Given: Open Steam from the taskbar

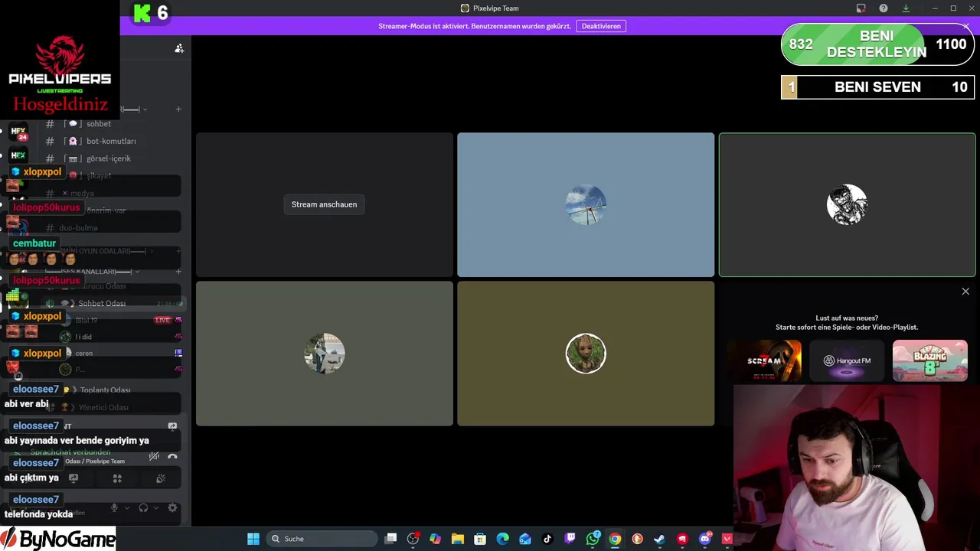Looking at the screenshot, I should coord(659,539).
